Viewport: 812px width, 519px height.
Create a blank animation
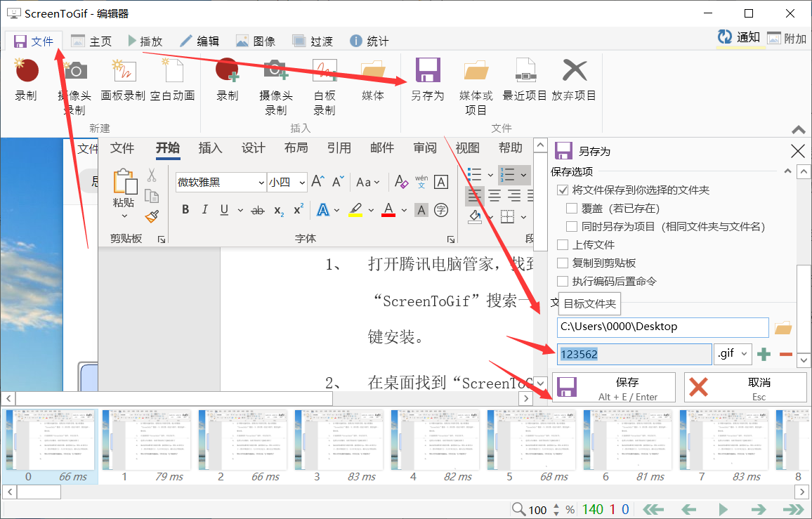click(x=173, y=80)
